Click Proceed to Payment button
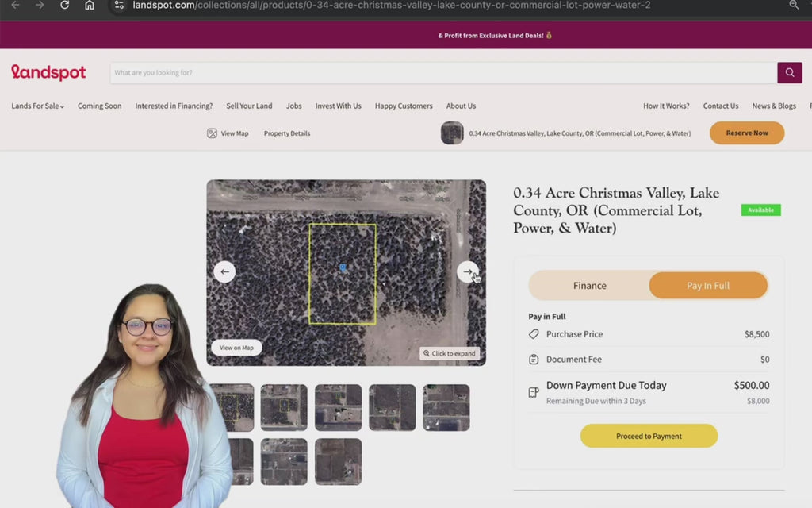Screen dimensions: 812x508 coord(649,436)
